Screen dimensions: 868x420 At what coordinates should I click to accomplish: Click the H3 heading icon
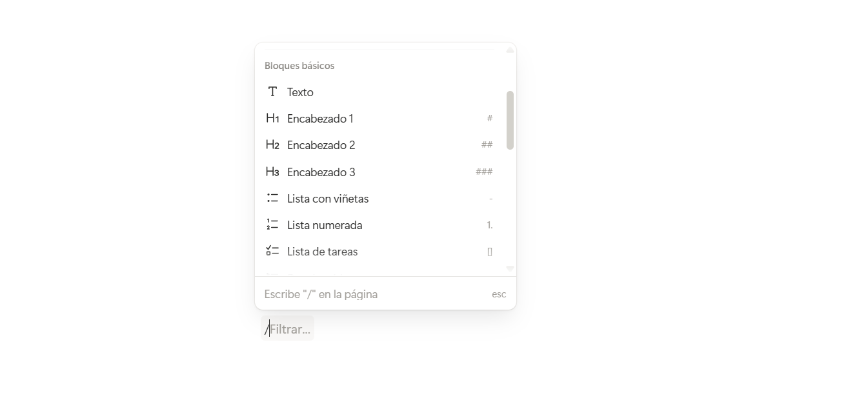pos(272,172)
